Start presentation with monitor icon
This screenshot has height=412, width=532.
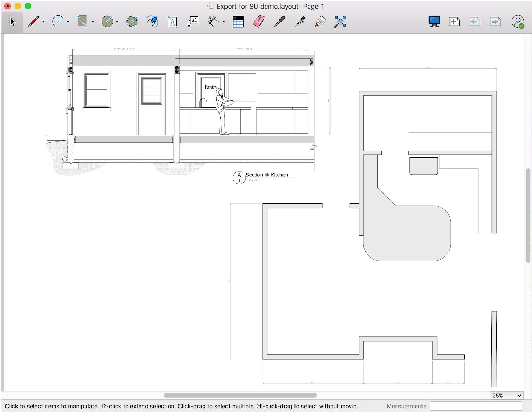click(434, 22)
